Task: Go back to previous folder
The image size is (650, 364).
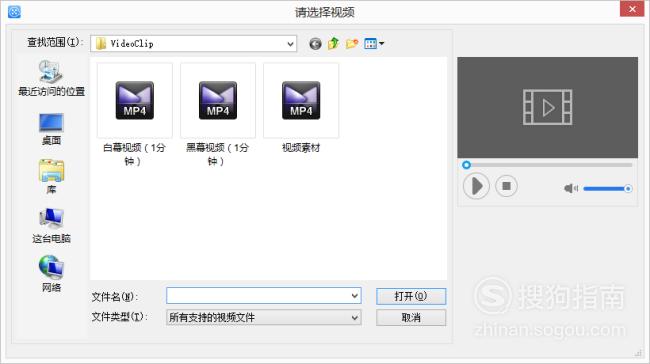Action: [315, 44]
